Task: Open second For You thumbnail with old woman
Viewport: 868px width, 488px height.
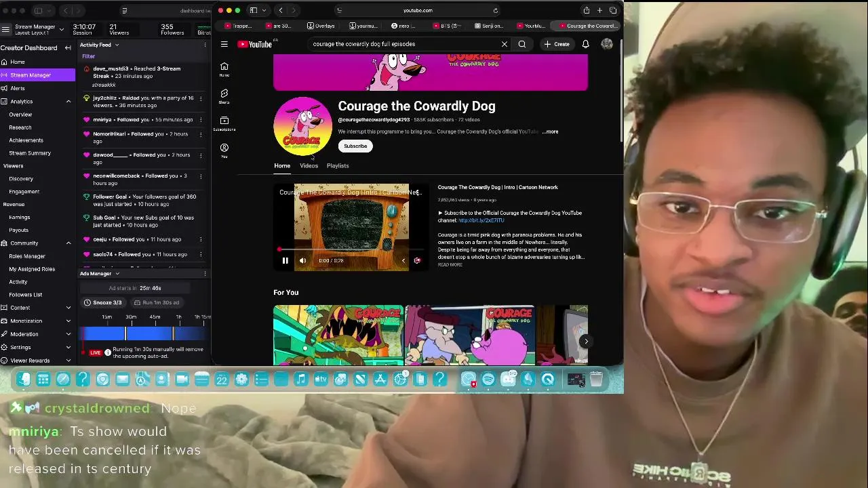Action: click(470, 335)
